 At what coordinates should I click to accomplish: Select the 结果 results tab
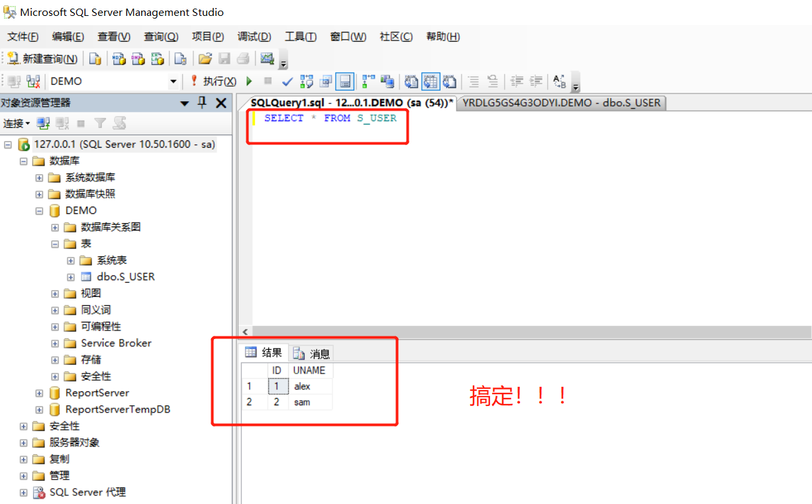(264, 353)
